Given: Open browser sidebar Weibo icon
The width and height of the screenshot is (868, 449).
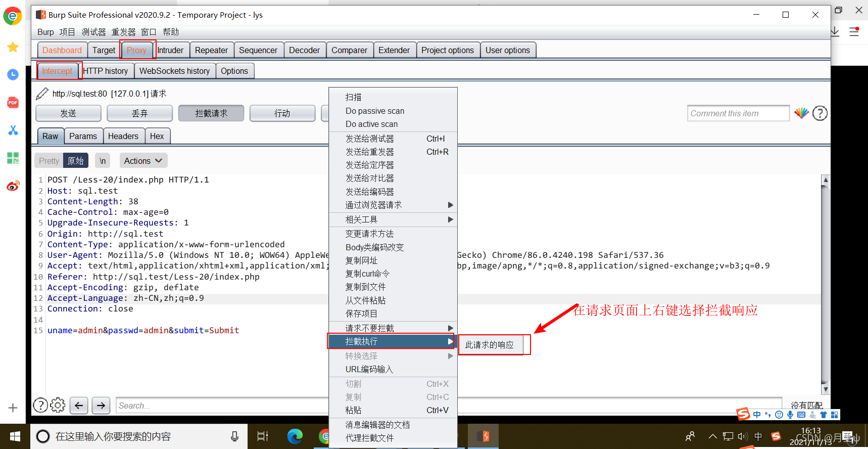Looking at the screenshot, I should tap(13, 186).
